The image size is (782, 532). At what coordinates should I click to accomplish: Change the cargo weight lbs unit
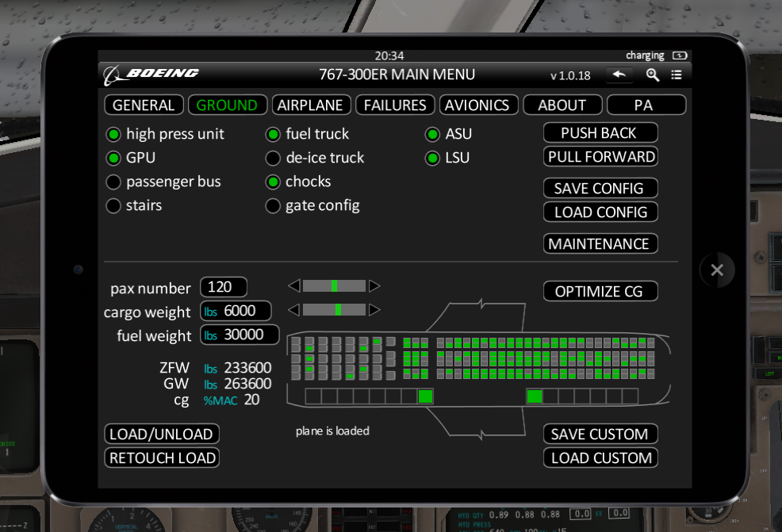[x=210, y=312]
